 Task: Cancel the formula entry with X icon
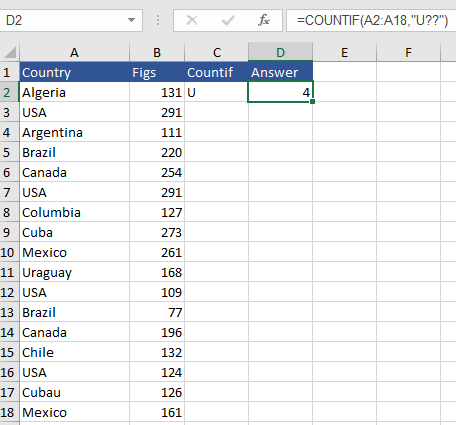point(192,20)
